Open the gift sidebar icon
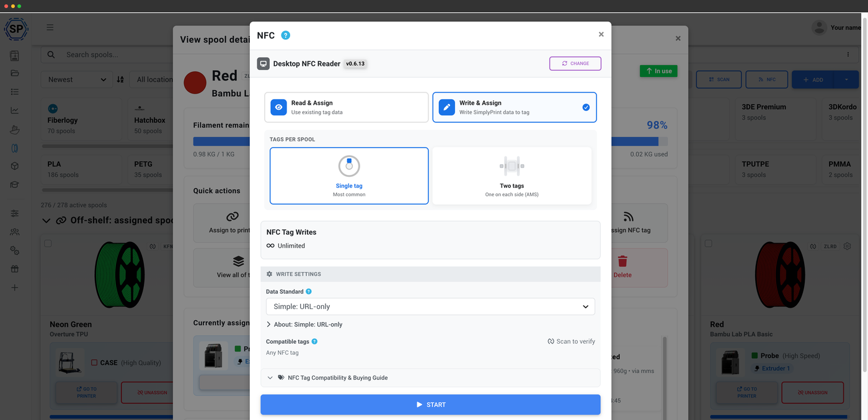Image resolution: width=868 pixels, height=420 pixels. pos(15,269)
